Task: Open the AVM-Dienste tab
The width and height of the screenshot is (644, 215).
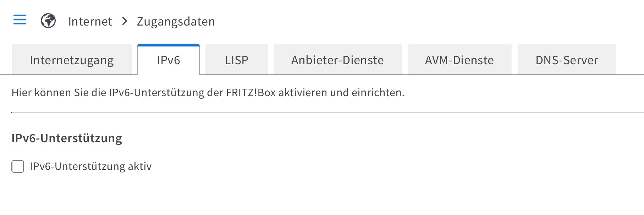Action: [459, 59]
